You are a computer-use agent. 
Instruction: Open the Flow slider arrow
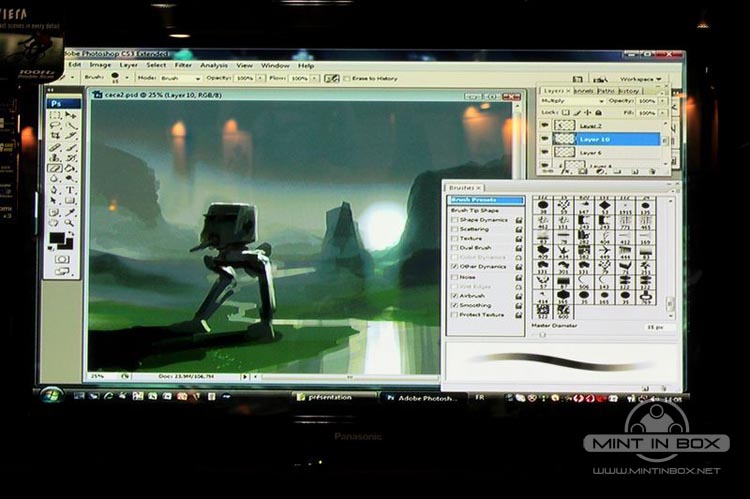click(314, 78)
